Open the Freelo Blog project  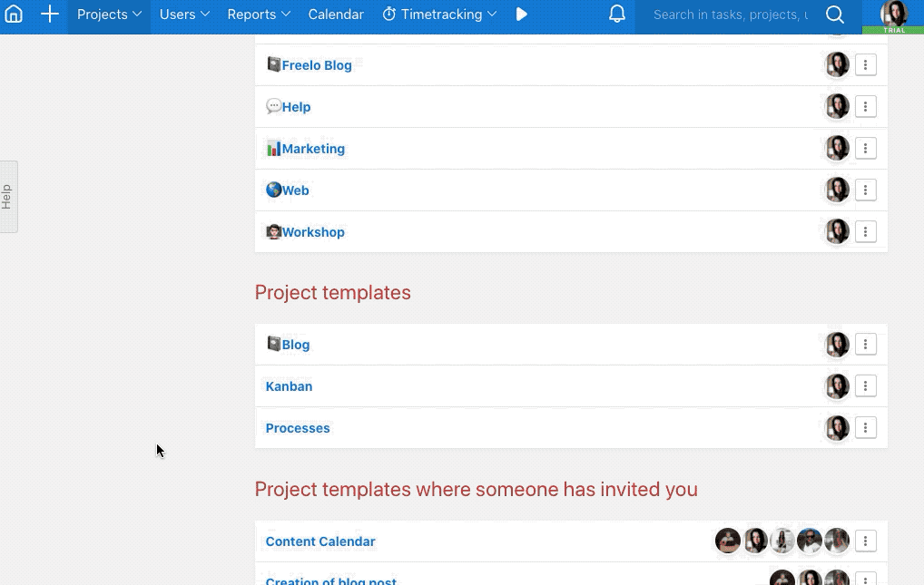317,65
